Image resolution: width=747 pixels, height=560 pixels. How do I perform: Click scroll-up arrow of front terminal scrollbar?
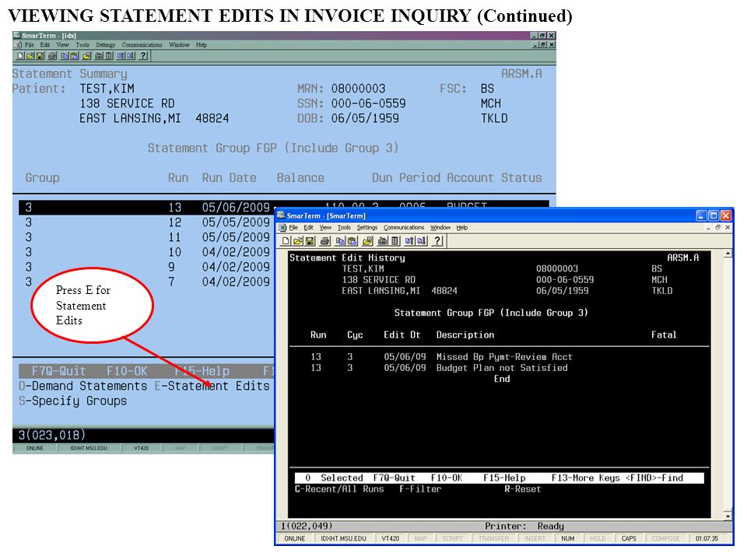(728, 254)
